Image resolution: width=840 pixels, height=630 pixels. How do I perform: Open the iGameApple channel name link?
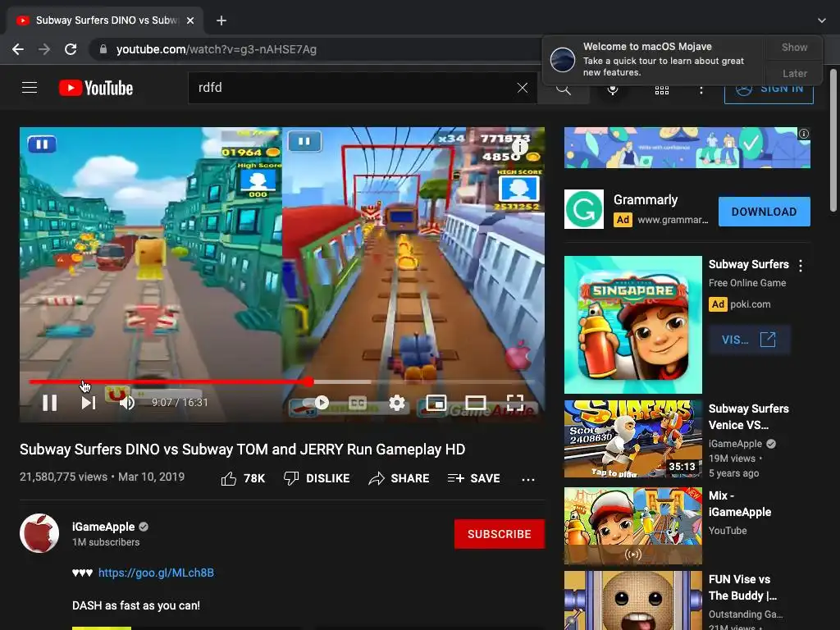(103, 527)
